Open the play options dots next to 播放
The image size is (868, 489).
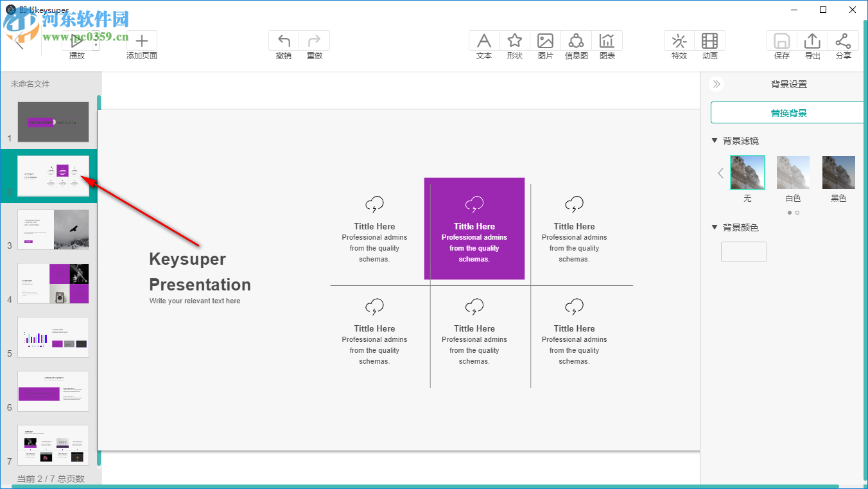tap(96, 42)
